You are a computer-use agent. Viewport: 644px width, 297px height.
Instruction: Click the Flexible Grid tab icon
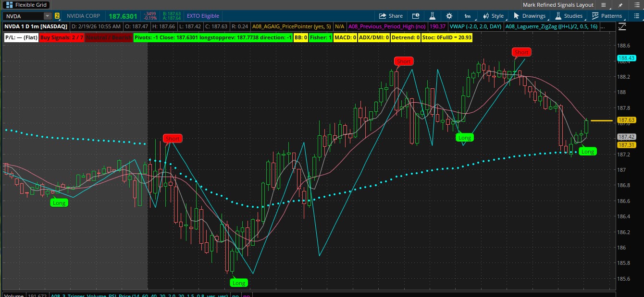click(x=9, y=5)
